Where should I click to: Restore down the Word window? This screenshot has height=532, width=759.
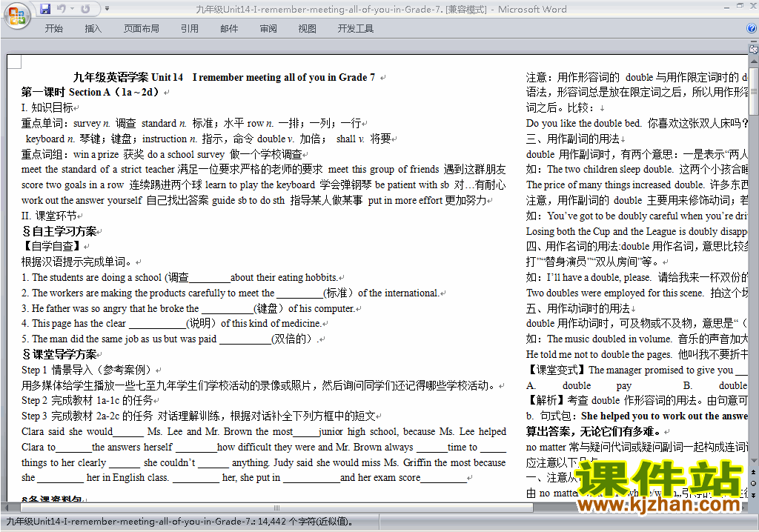point(740,6)
